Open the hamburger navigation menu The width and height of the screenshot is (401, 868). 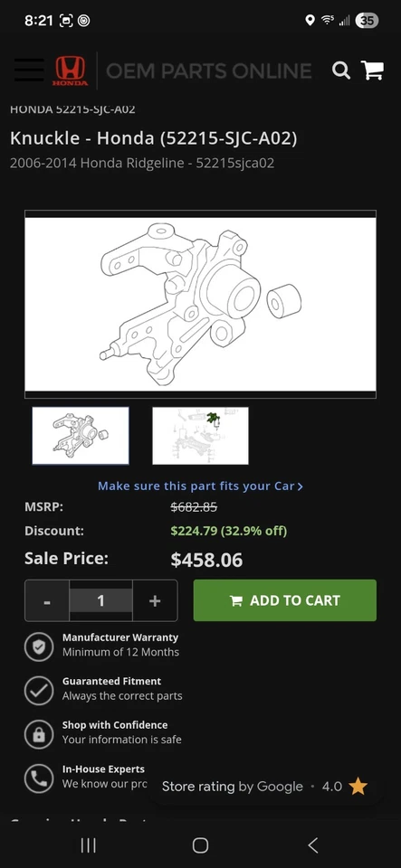tap(29, 71)
